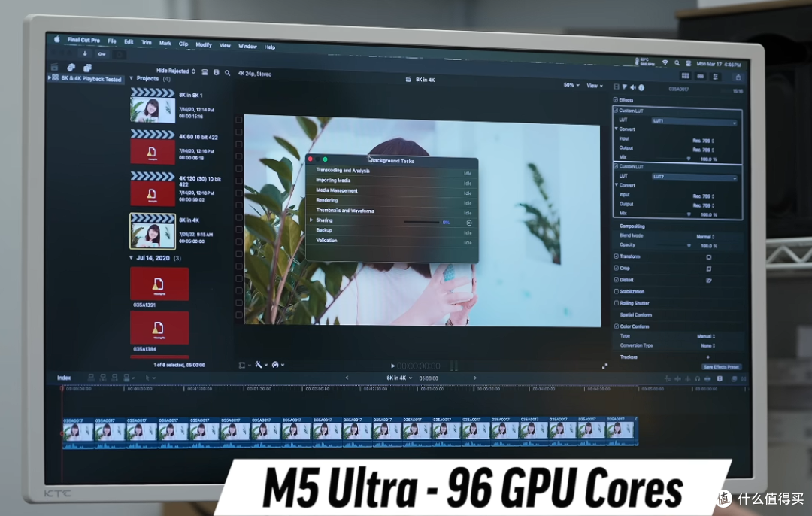
Task: Open the Modify menu
Action: 204,44
